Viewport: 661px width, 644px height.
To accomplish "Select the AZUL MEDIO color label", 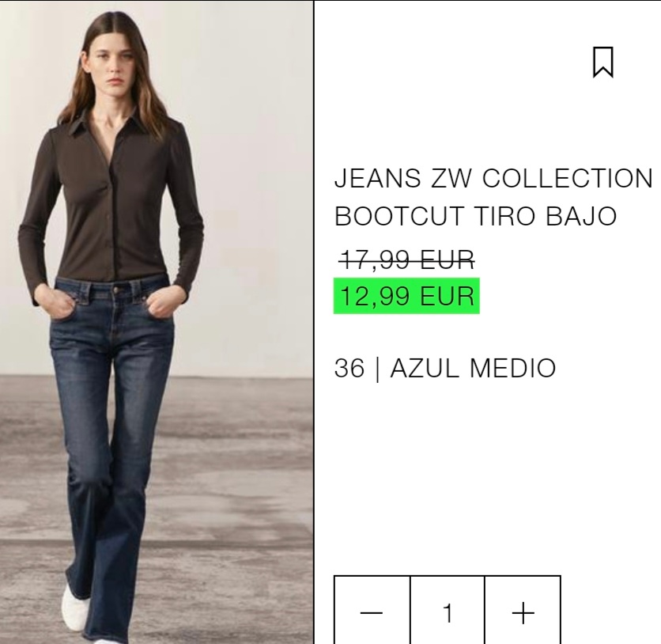I will tap(473, 368).
